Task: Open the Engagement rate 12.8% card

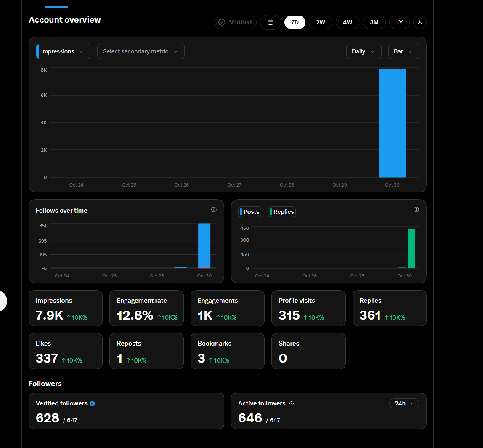Action: tap(146, 308)
